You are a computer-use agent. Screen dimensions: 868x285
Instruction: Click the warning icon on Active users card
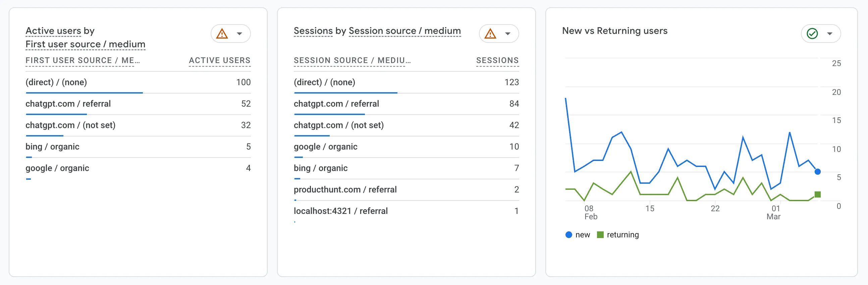[222, 33]
